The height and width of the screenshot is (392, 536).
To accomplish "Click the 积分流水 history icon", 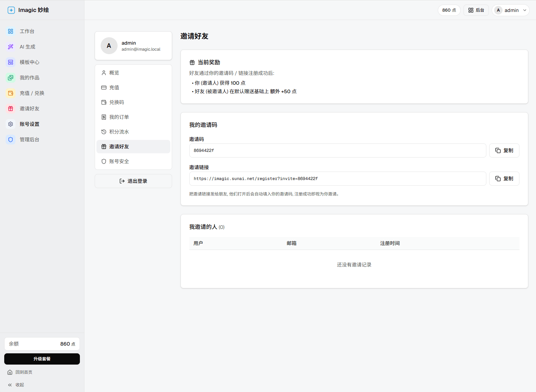I will click(104, 132).
